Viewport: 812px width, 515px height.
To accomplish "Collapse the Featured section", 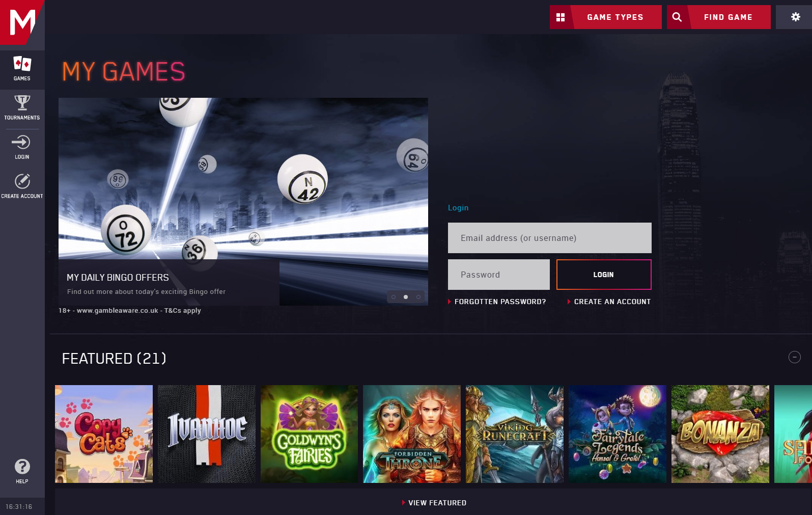I will (x=794, y=357).
